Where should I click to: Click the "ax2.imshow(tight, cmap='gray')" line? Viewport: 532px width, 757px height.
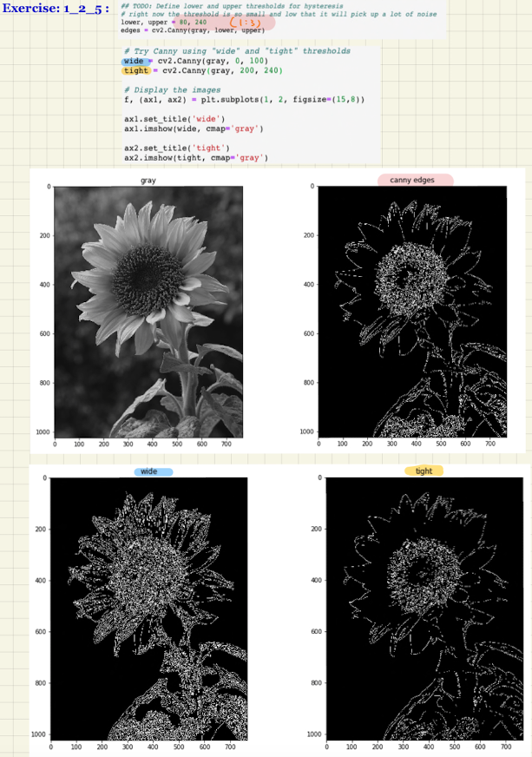(x=196, y=157)
